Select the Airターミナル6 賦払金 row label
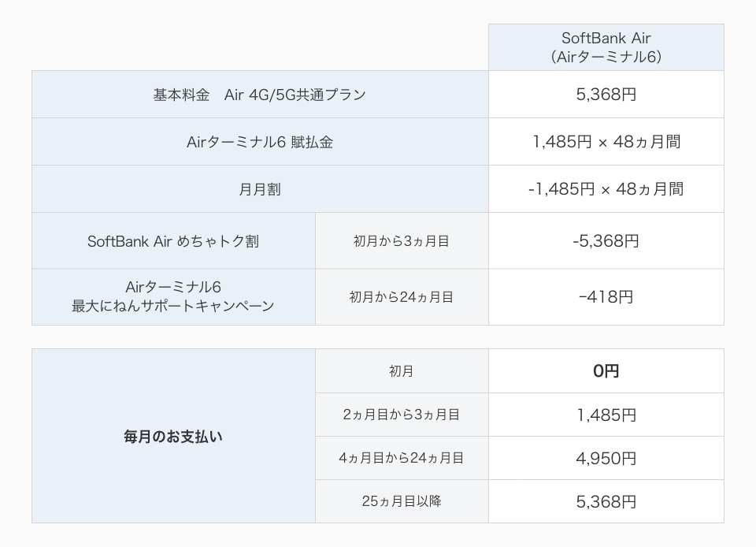The image size is (756, 547). pyautogui.click(x=260, y=142)
